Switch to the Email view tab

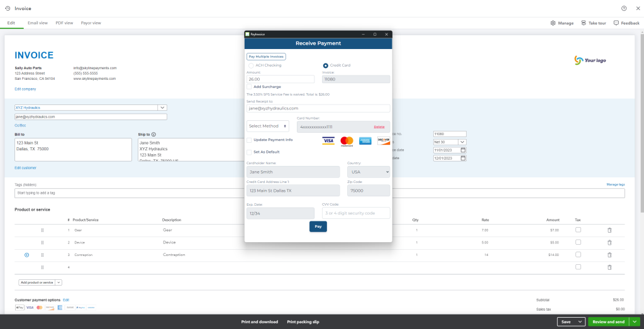38,23
